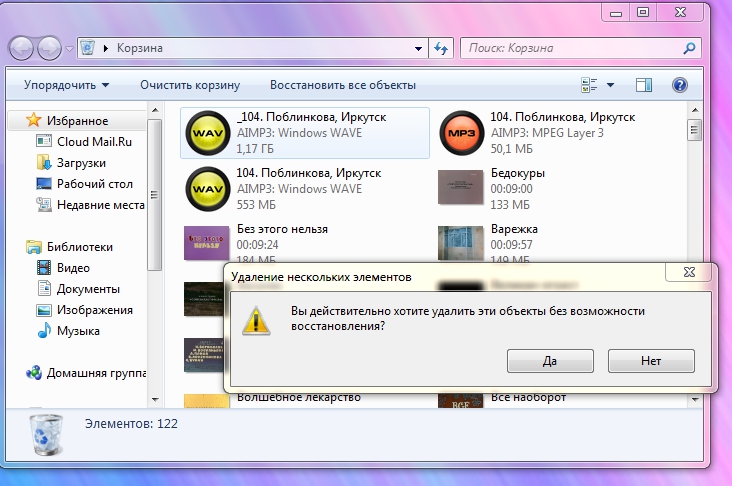Open Музыка library in sidebar
The height and width of the screenshot is (486, 732).
[77, 330]
